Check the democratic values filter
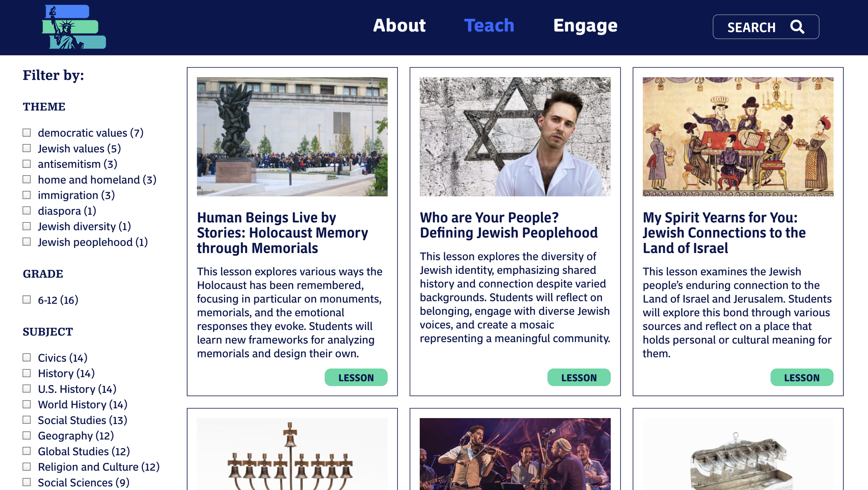 click(27, 133)
